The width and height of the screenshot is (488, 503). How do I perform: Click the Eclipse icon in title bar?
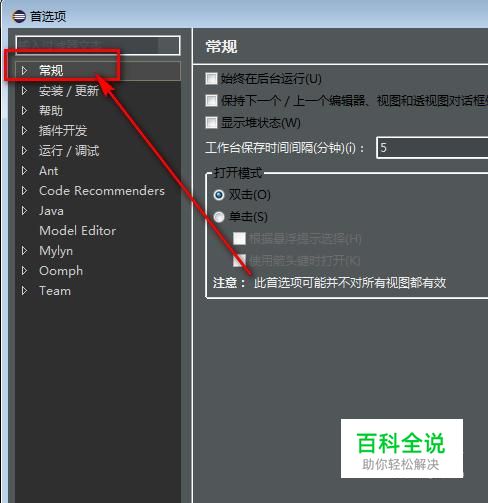(x=19, y=16)
